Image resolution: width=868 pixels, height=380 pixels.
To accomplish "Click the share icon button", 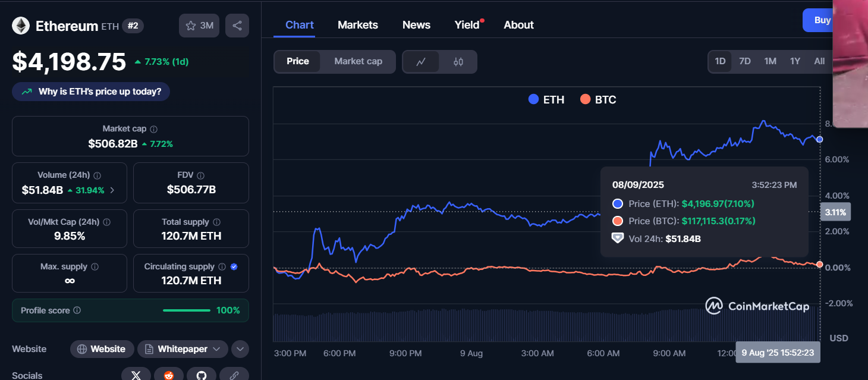I will (237, 26).
